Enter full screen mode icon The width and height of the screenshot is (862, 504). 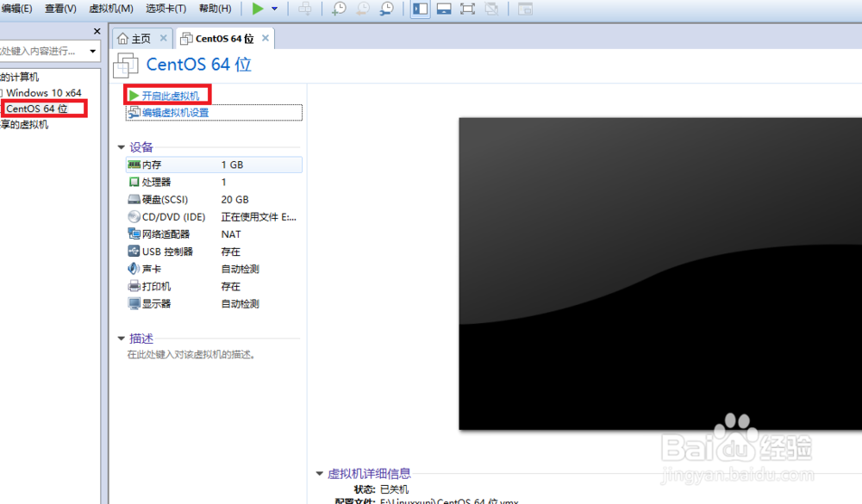[468, 9]
